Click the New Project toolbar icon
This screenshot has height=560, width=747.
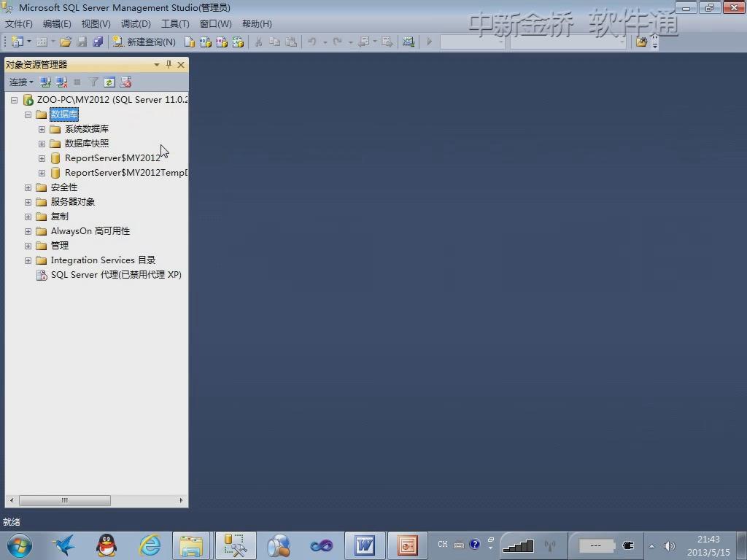point(17,42)
